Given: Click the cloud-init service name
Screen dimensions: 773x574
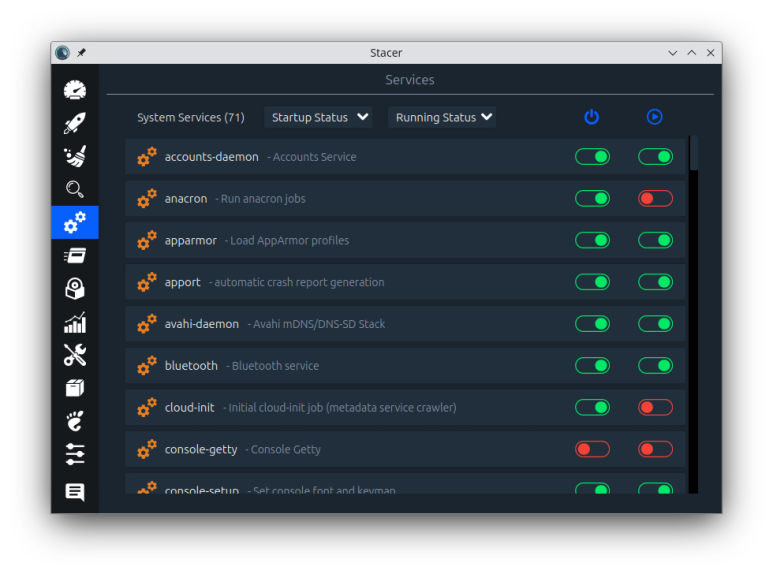Looking at the screenshot, I should (189, 408).
